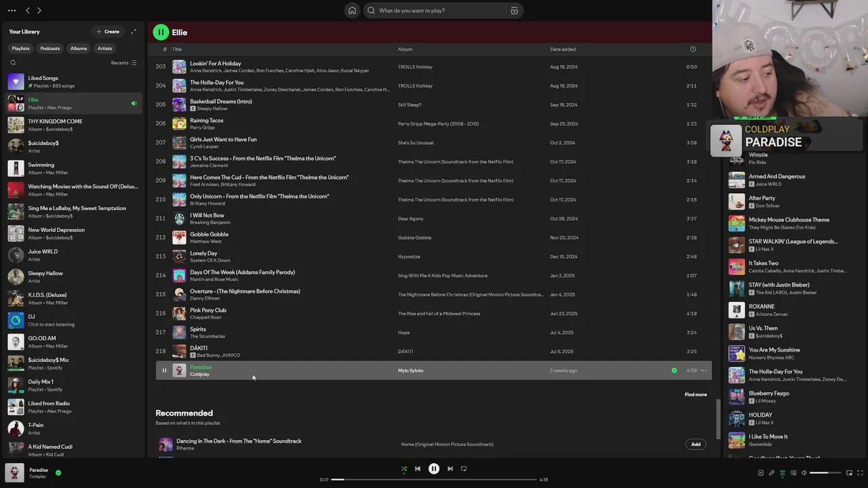Open T-Pain artist in library
This screenshot has width=868, height=488.
tap(73, 428)
